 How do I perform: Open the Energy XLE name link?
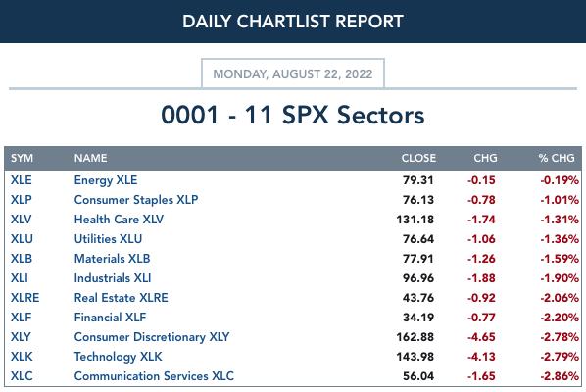(x=106, y=180)
